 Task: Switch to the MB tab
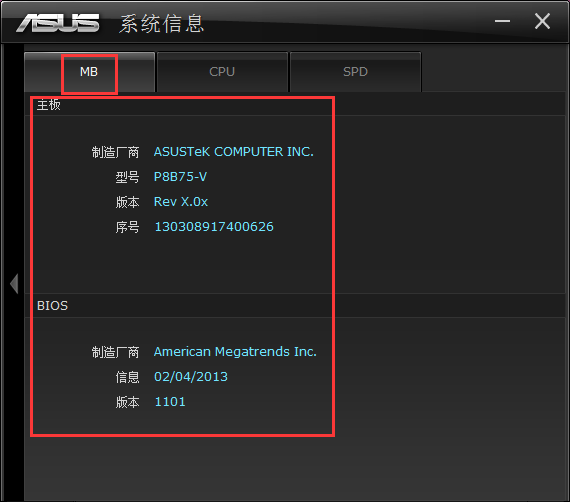point(89,72)
